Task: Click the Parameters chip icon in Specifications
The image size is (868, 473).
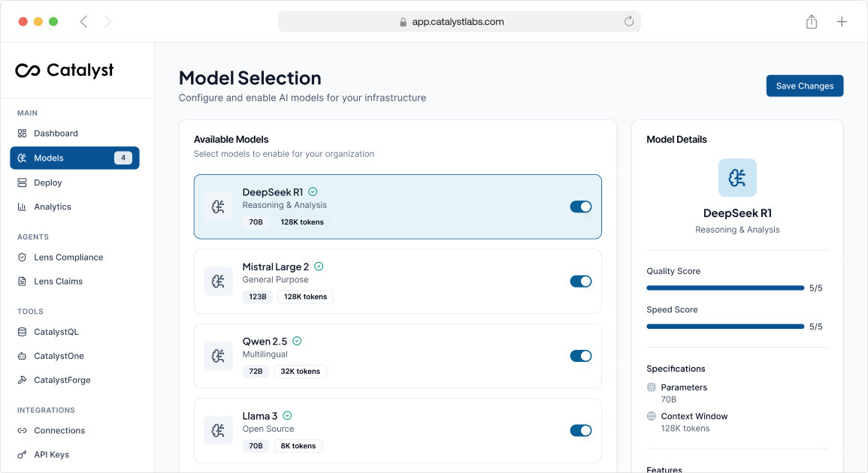Action: (x=652, y=387)
